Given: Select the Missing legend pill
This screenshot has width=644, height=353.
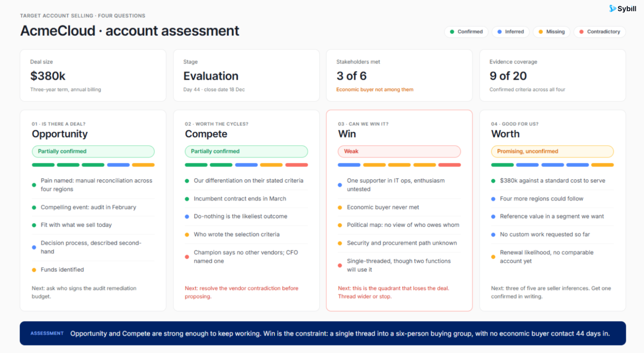Looking at the screenshot, I should click(552, 32).
